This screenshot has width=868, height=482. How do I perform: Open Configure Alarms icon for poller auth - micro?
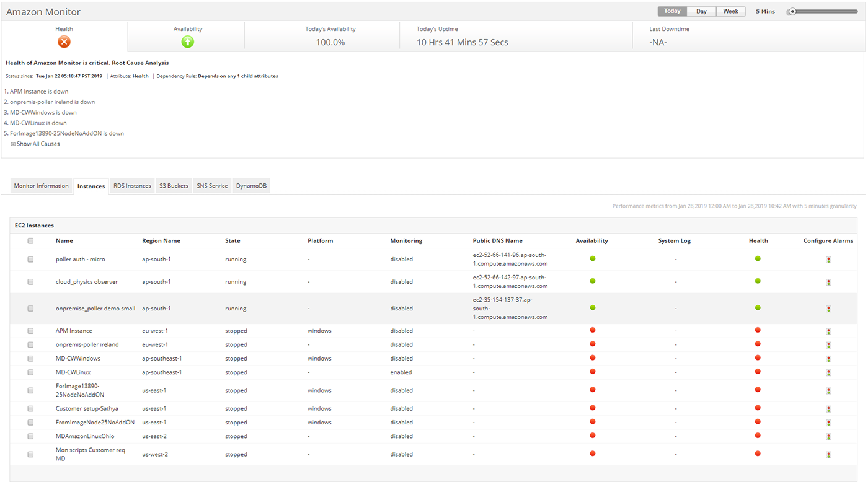[x=828, y=260]
